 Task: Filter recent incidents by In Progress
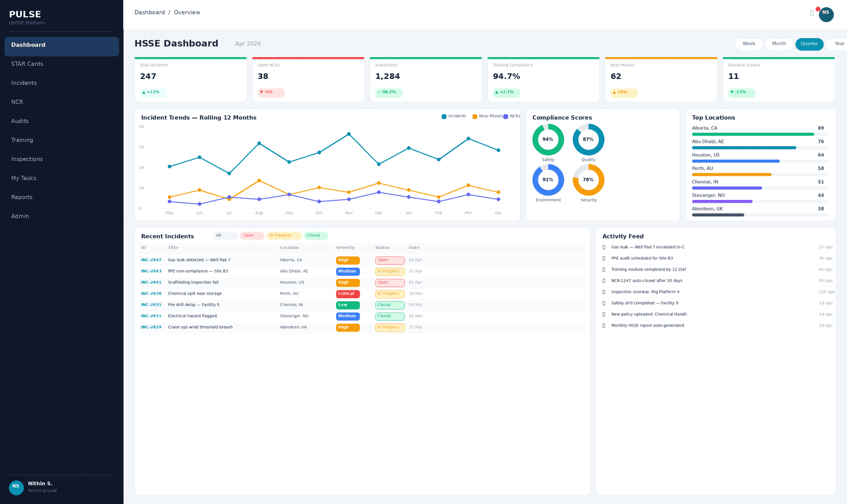(x=283, y=236)
